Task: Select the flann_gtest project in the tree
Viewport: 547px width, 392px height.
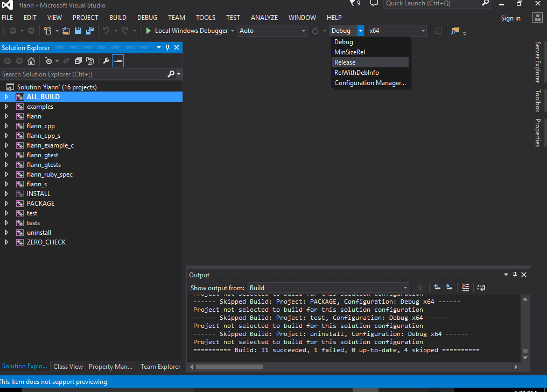Action: (x=42, y=155)
